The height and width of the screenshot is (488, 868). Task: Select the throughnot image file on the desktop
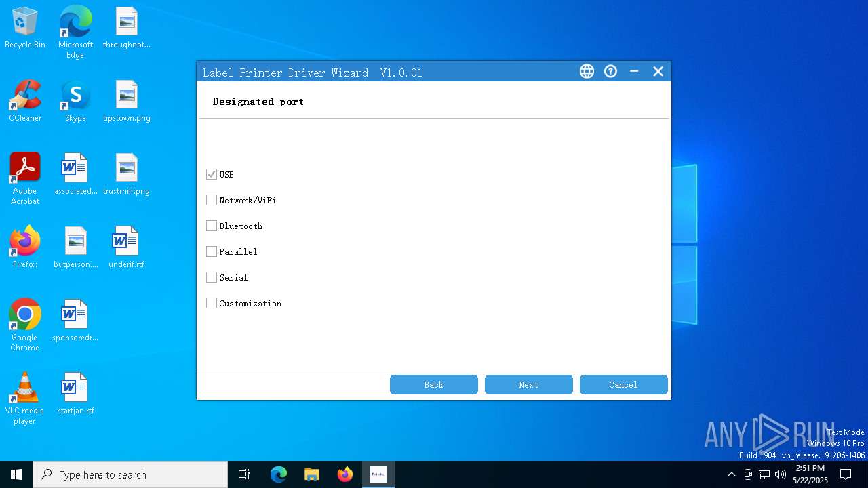[126, 28]
